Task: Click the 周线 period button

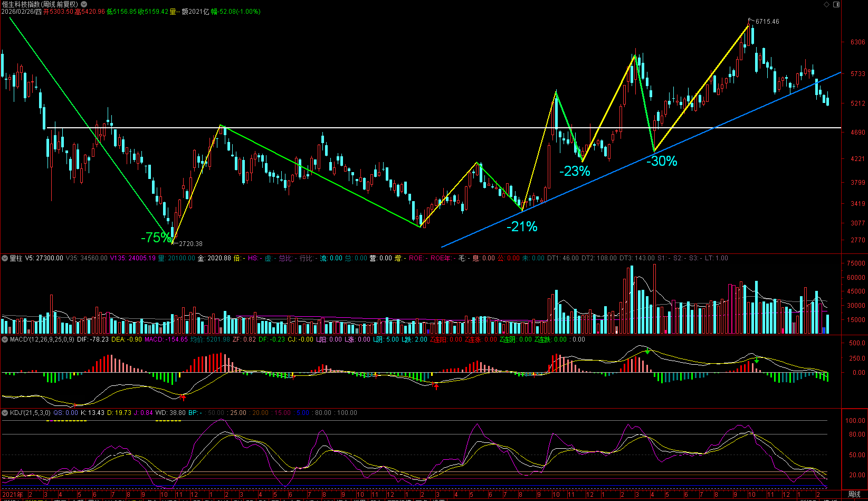Action: tap(854, 495)
